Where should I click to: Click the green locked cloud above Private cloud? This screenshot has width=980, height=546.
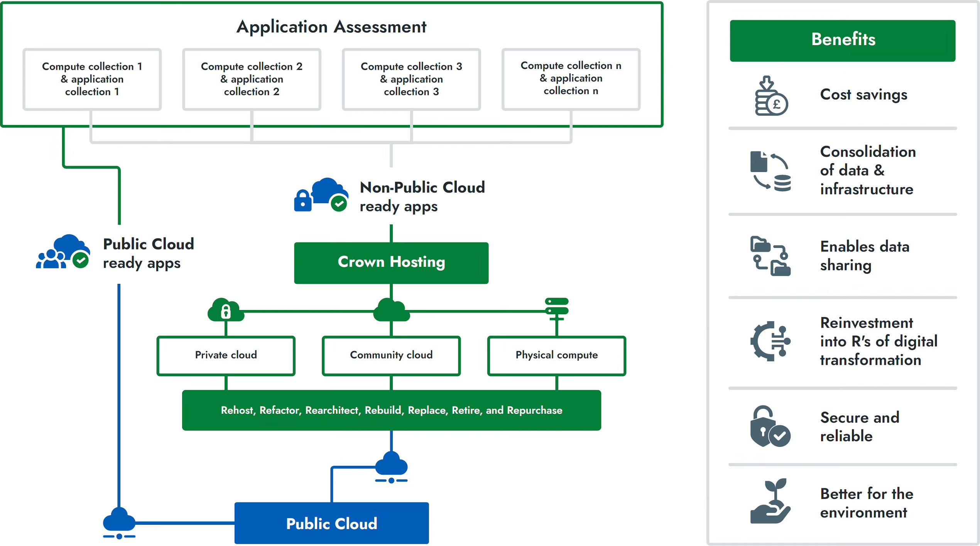(226, 310)
